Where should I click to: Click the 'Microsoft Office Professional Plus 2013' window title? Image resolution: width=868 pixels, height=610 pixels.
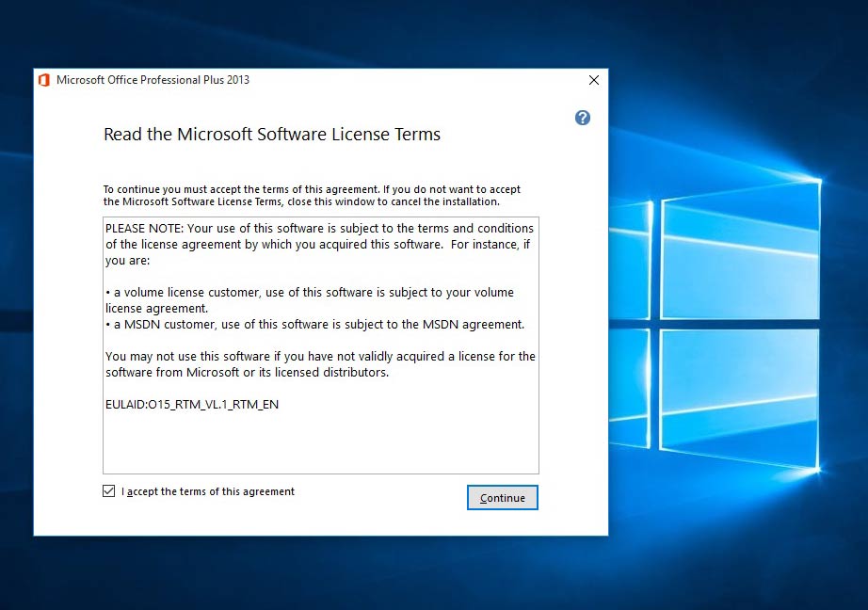tap(153, 80)
